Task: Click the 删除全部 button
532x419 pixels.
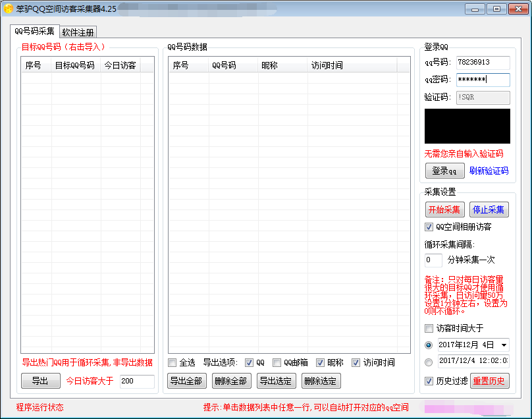Action: pyautogui.click(x=231, y=381)
